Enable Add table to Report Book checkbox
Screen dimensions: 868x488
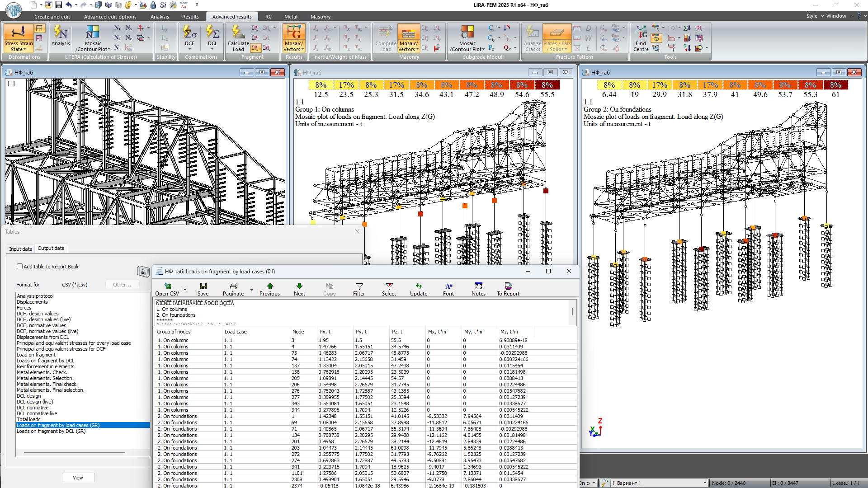pyautogui.click(x=20, y=267)
